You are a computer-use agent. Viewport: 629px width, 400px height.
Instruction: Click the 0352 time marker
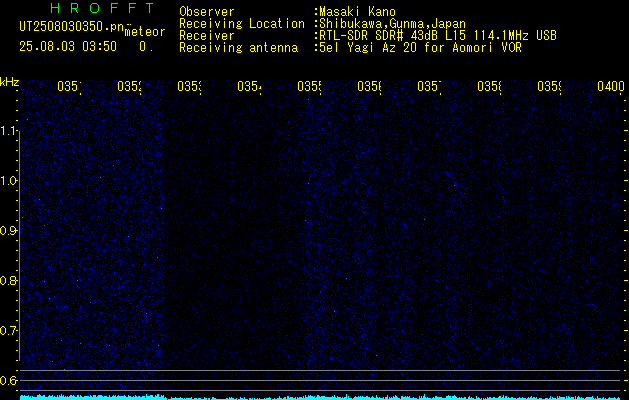[x=130, y=86]
